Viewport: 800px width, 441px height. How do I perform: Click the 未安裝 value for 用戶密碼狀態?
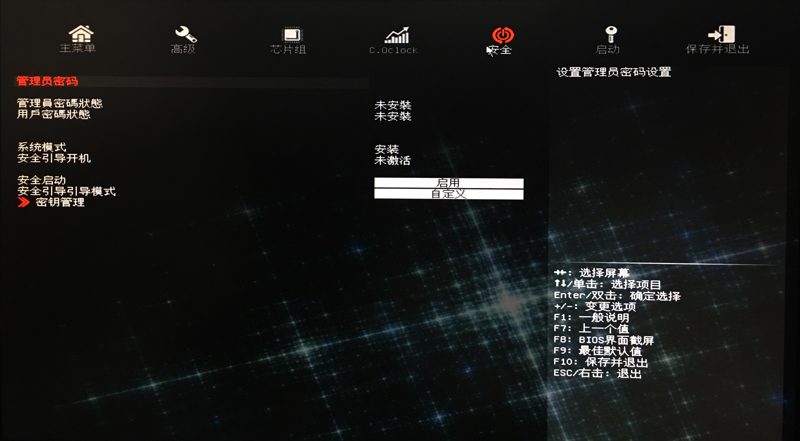(393, 116)
